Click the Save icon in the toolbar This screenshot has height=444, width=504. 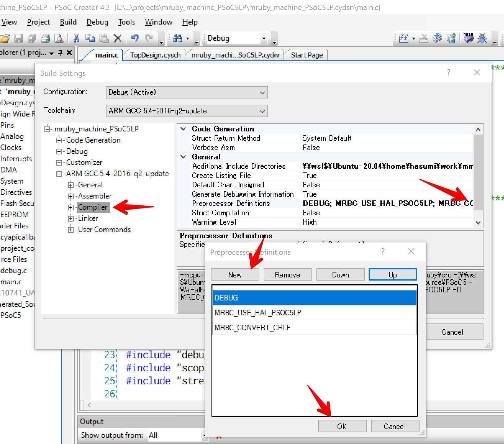(x=19, y=38)
